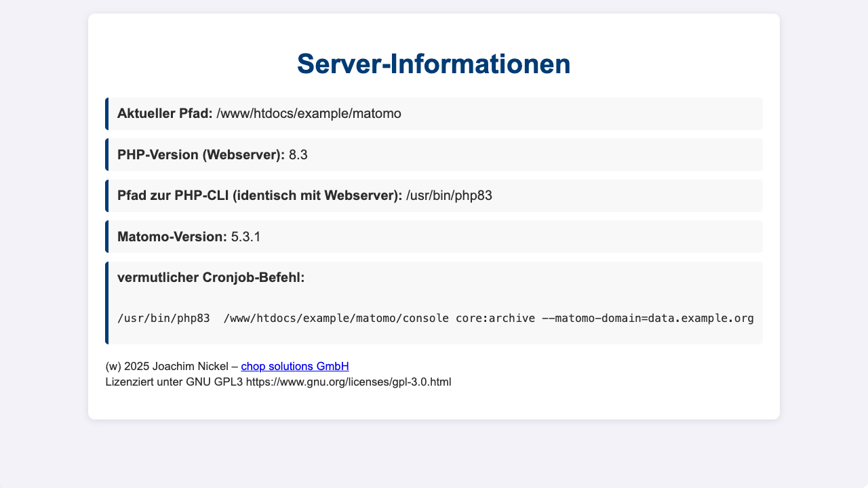Click the /www/htdocs/example/matomo path value
Viewport: 868px width, 488px height.
[x=309, y=114]
